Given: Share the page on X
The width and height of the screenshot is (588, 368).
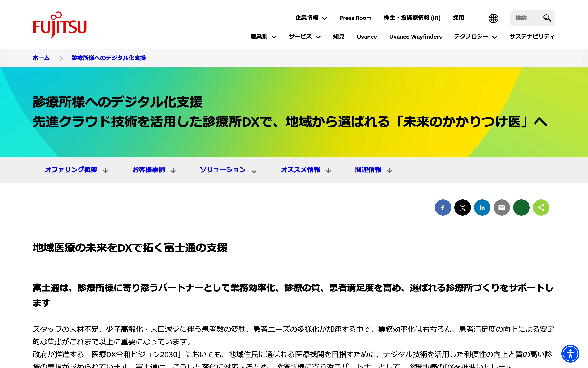Looking at the screenshot, I should 462,207.
